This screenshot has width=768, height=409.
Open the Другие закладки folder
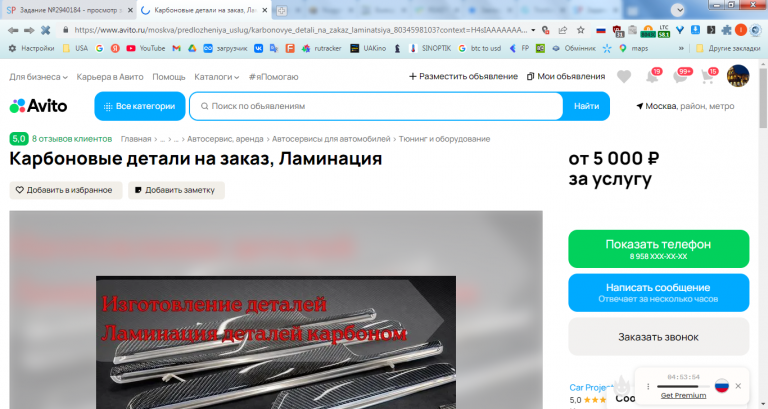click(728, 48)
